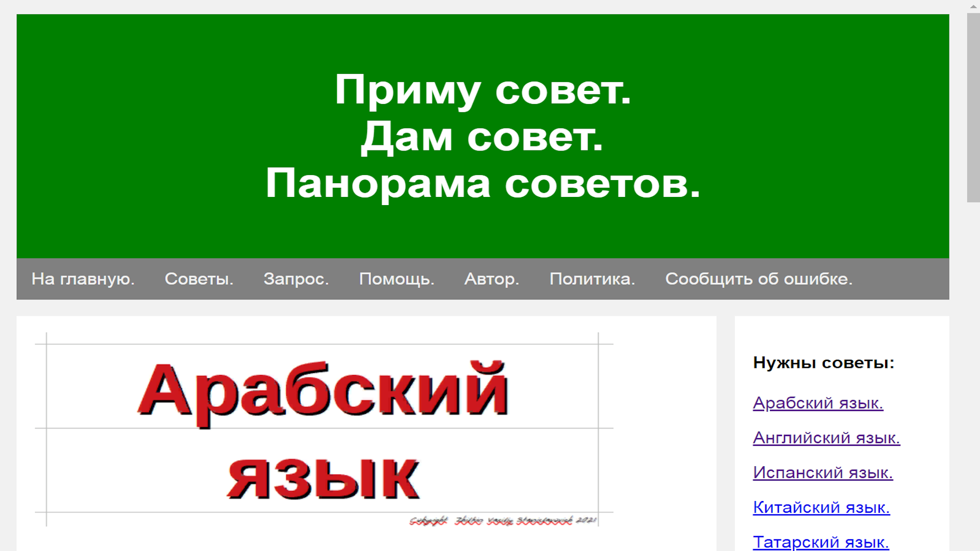The height and width of the screenshot is (551, 980).
Task: Click the 'Нужны советы:' sidebar heading
Action: coord(823,363)
